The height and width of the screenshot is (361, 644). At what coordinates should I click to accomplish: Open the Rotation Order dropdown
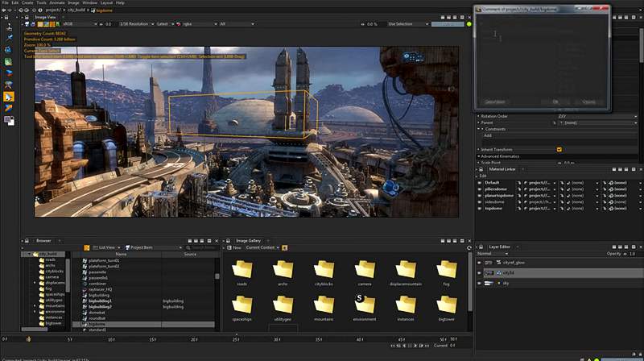pos(596,116)
